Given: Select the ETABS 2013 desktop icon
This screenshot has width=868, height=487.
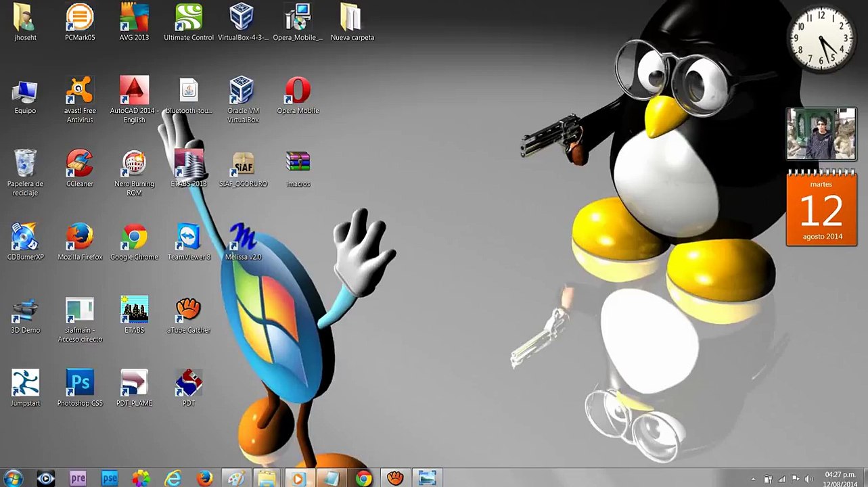Looking at the screenshot, I should (189, 169).
